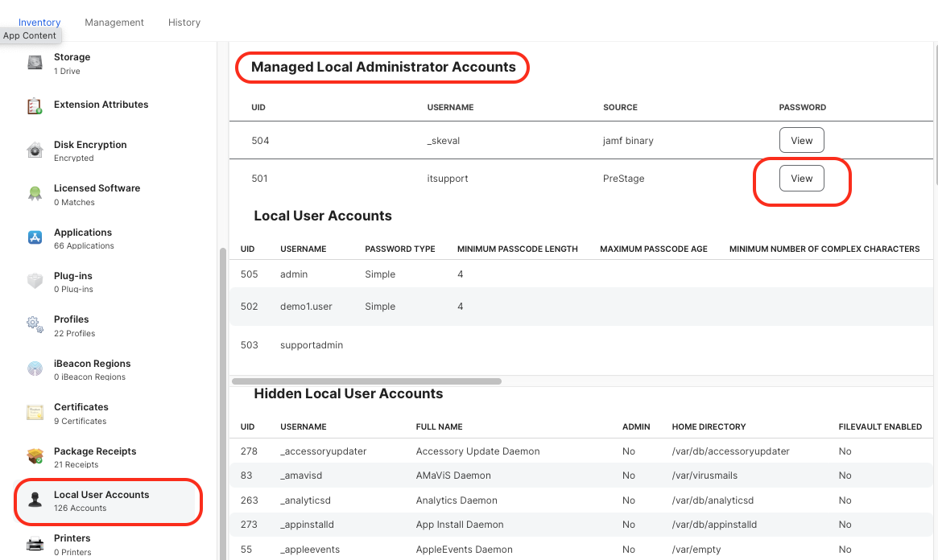The height and width of the screenshot is (560, 938).
Task: Click the Extension Attributes clipboard icon
Action: [x=35, y=105]
